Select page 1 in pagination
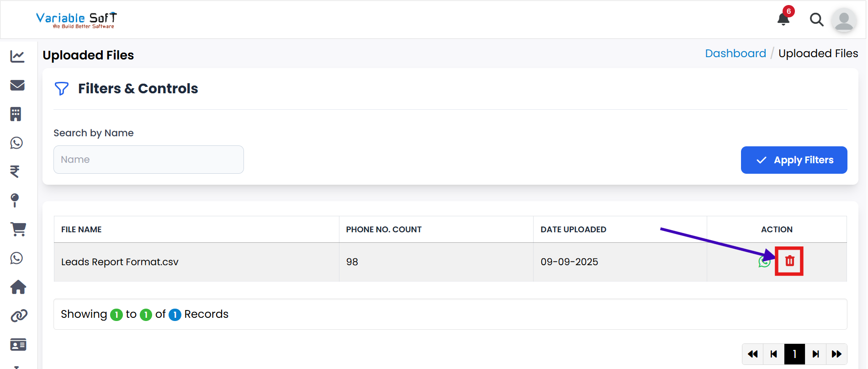868x369 pixels. click(x=794, y=354)
